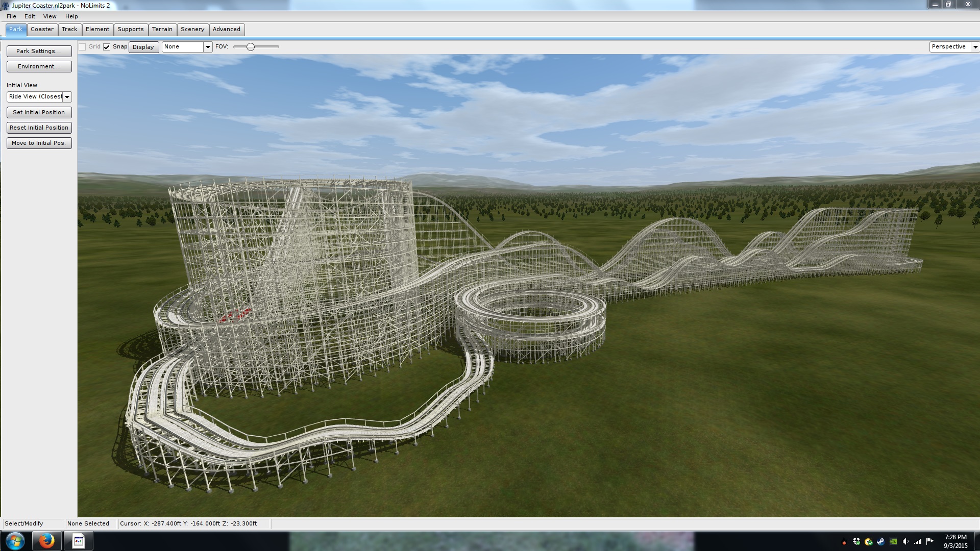
Task: Click the Display button in toolbar
Action: [x=143, y=47]
